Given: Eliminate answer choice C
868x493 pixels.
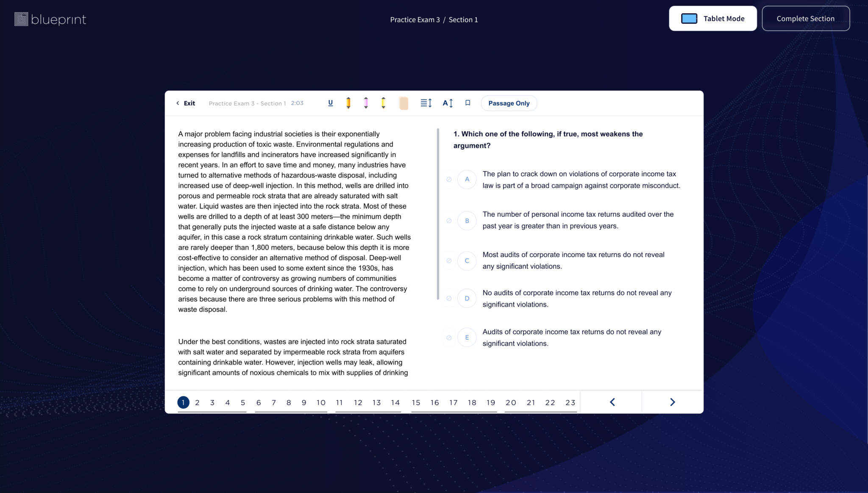Looking at the screenshot, I should pos(449,261).
